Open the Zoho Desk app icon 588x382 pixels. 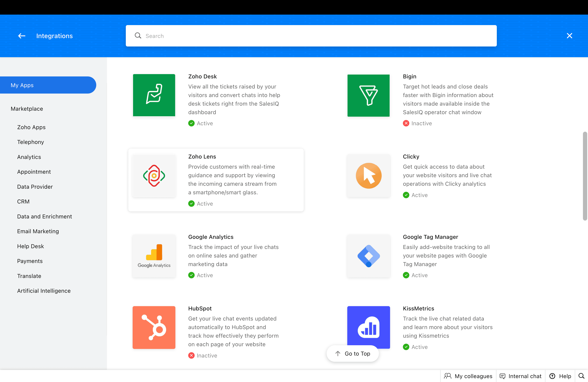pyautogui.click(x=154, y=95)
